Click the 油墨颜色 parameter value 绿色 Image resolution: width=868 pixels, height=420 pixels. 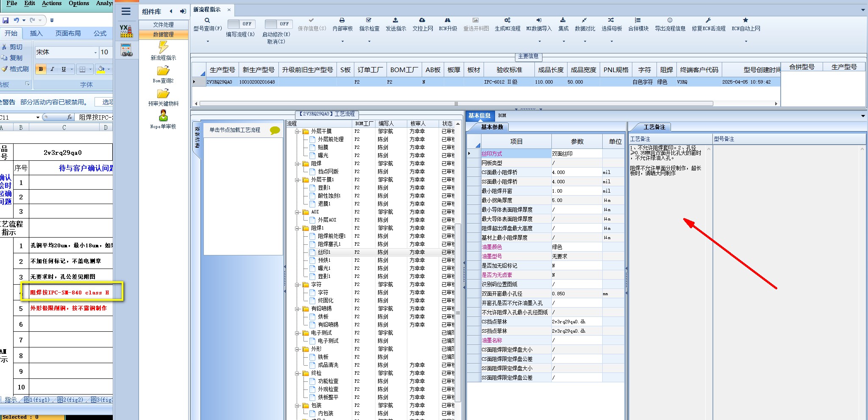pos(576,247)
